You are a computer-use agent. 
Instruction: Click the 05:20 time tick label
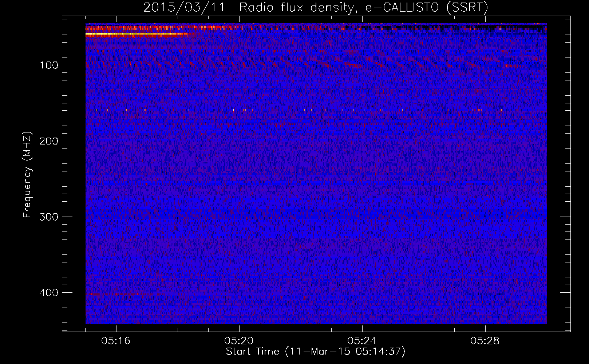[x=239, y=341]
